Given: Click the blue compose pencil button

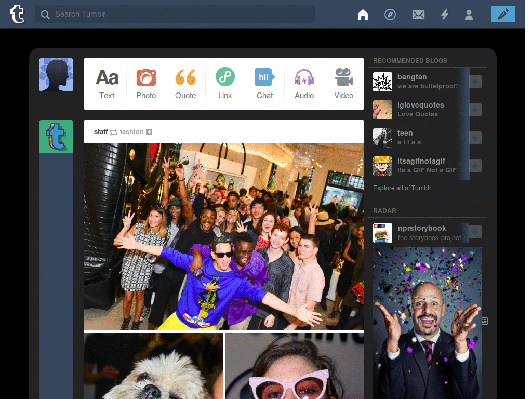Looking at the screenshot, I should point(503,14).
